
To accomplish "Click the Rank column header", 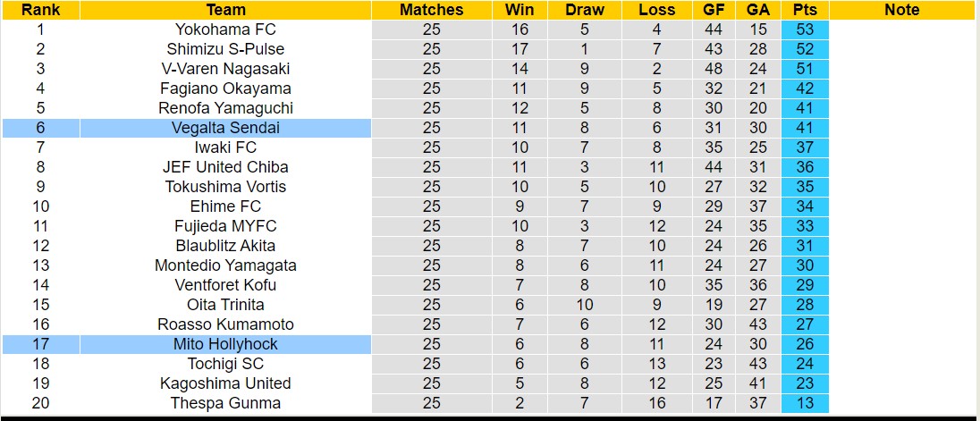I will [40, 10].
